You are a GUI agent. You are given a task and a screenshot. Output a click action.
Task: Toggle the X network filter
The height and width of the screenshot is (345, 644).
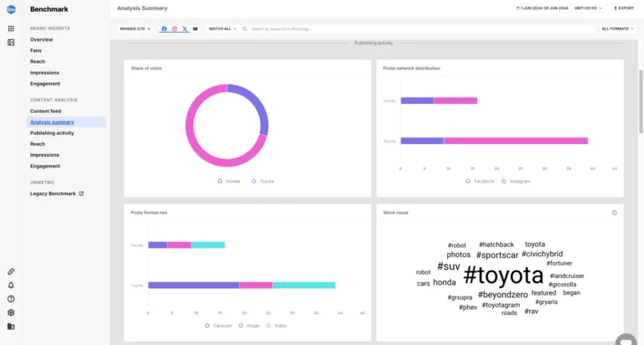(184, 28)
